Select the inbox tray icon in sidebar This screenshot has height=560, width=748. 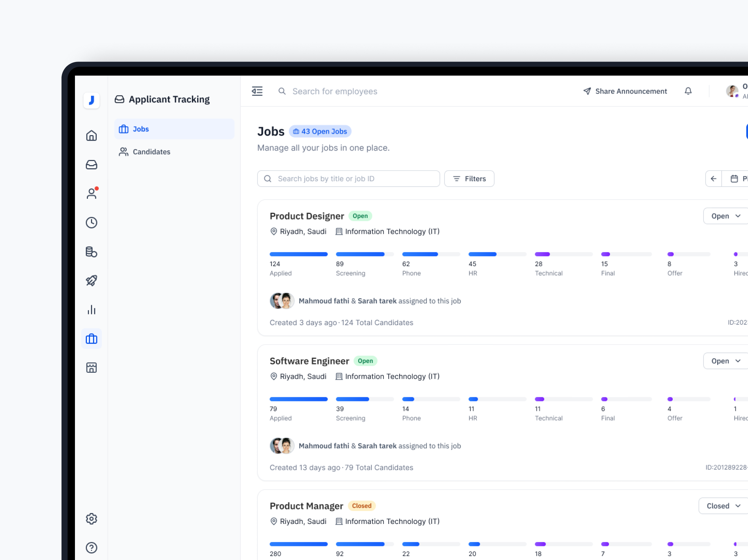pyautogui.click(x=91, y=164)
